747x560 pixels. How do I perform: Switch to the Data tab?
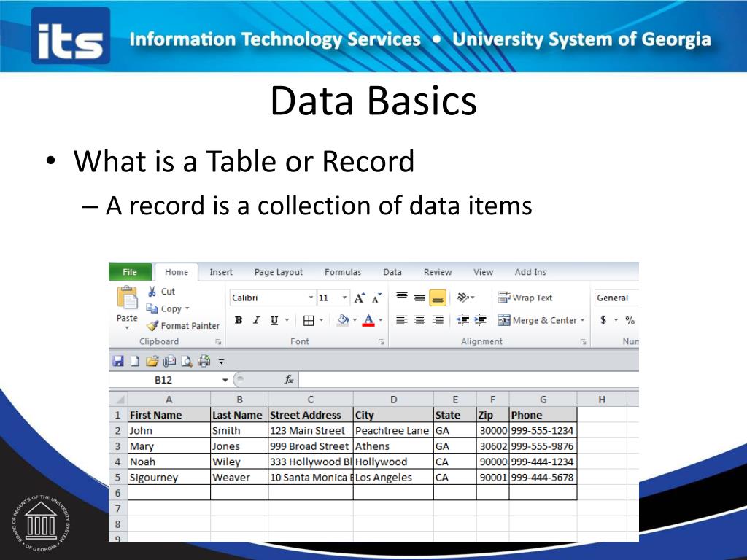pos(392,272)
